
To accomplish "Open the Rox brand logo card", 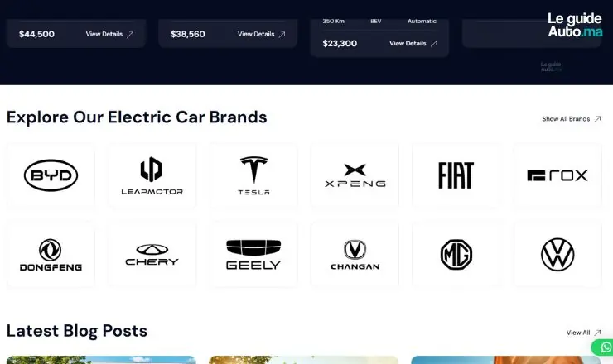I will coord(557,175).
